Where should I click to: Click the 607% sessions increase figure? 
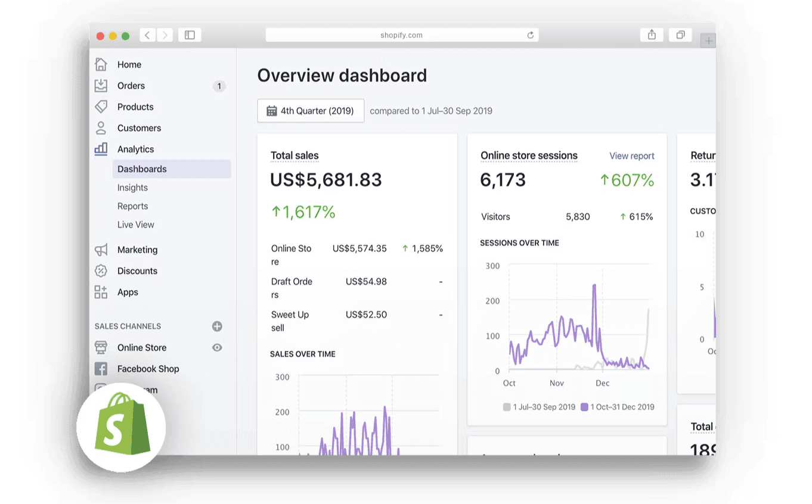coord(627,180)
